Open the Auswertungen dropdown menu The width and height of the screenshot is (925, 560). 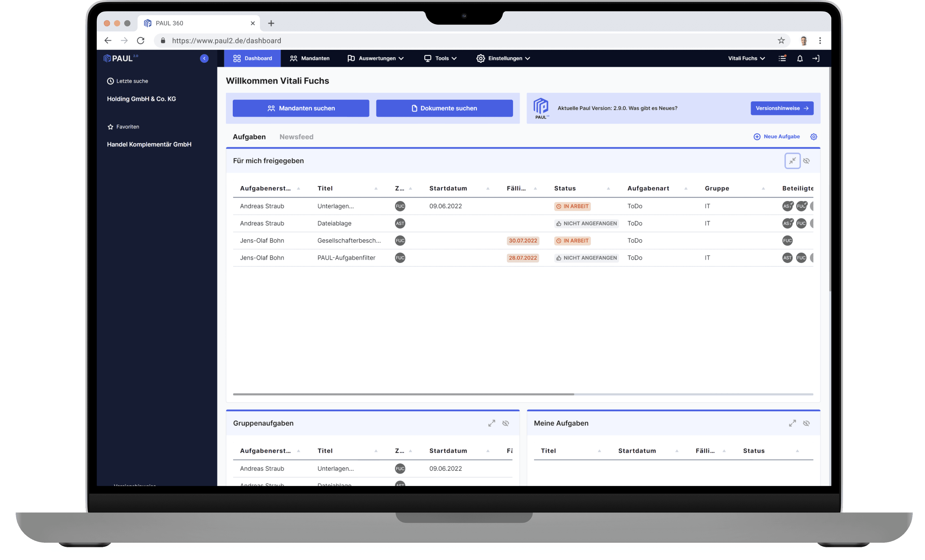click(376, 58)
